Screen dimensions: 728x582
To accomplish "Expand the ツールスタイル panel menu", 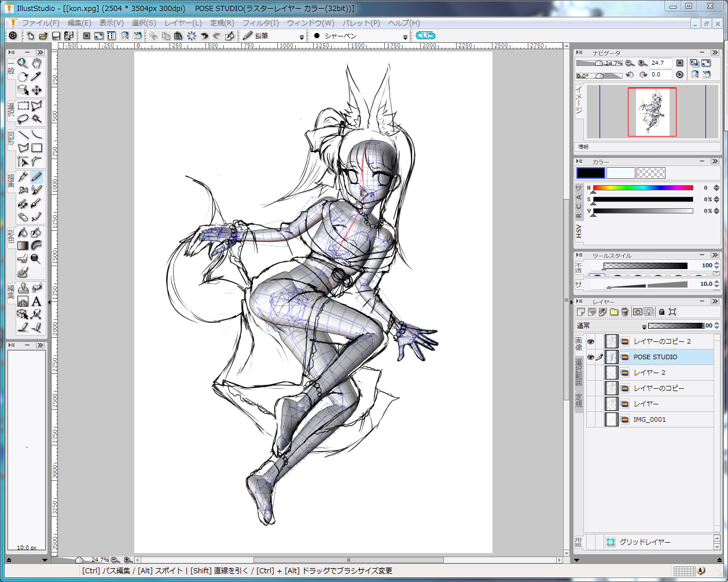I will click(580, 255).
